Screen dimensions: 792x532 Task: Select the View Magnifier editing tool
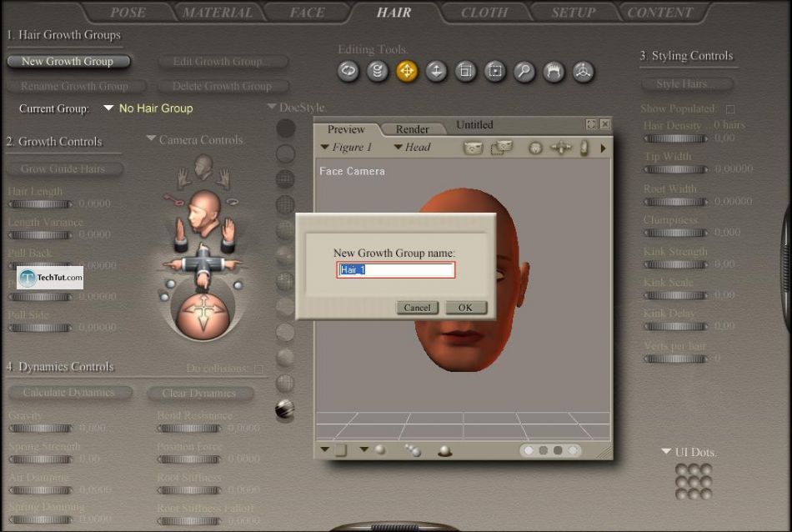[x=524, y=71]
